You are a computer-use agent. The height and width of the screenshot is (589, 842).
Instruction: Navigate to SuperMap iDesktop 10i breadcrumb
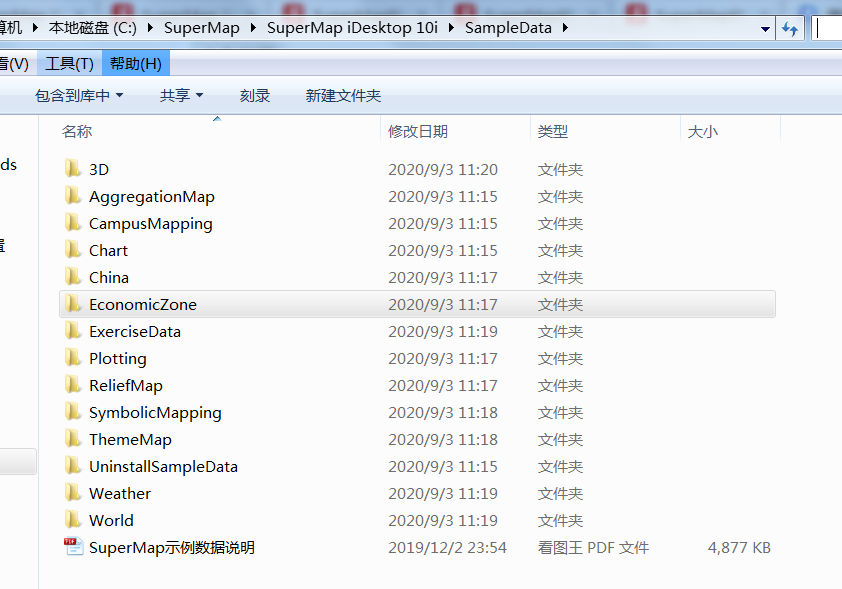(x=352, y=27)
